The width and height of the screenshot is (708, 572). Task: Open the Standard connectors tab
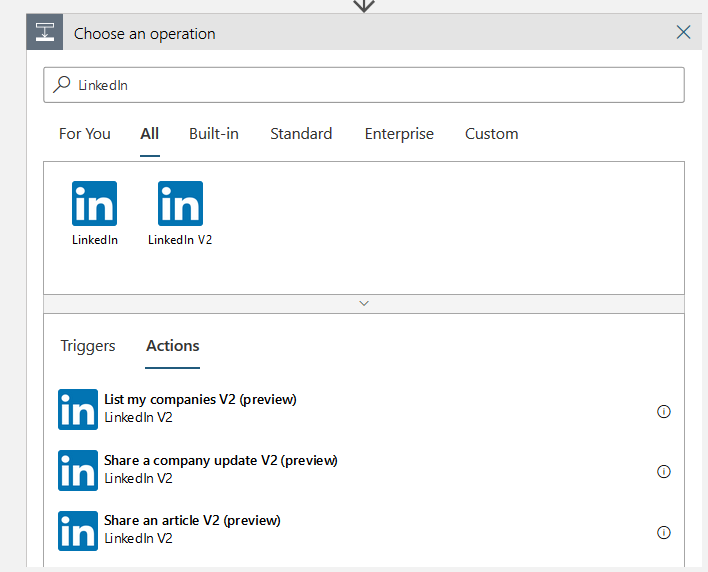click(x=301, y=134)
